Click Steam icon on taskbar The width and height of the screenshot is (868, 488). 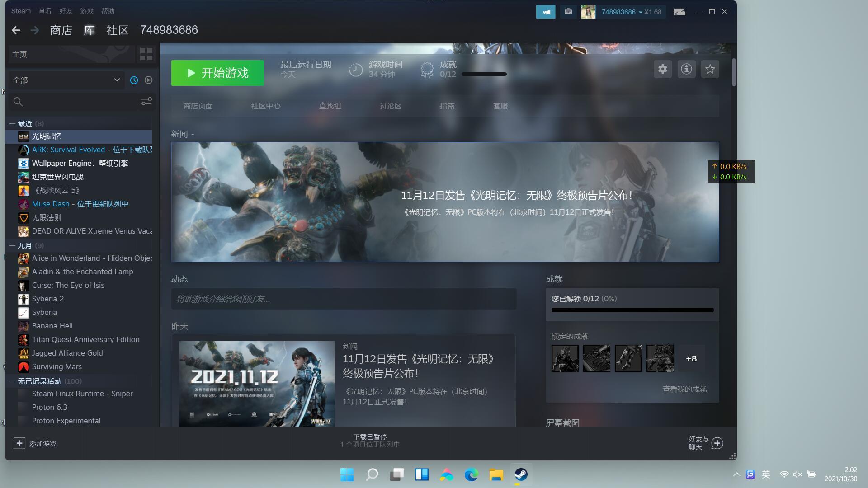(x=521, y=474)
